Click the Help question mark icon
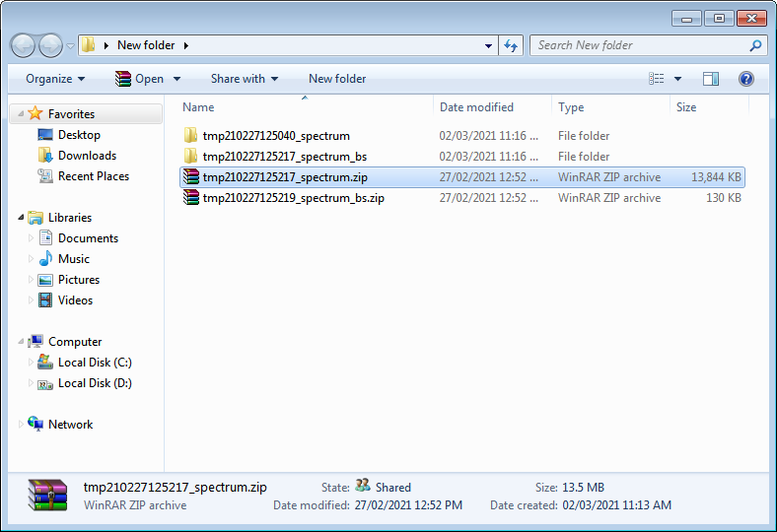This screenshot has width=777, height=532. pyautogui.click(x=745, y=79)
